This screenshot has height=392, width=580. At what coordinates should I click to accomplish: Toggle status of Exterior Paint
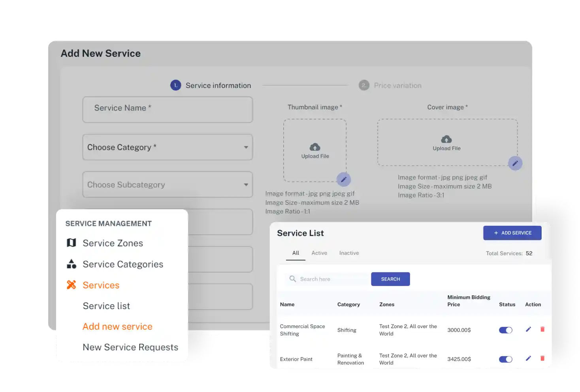tap(506, 359)
